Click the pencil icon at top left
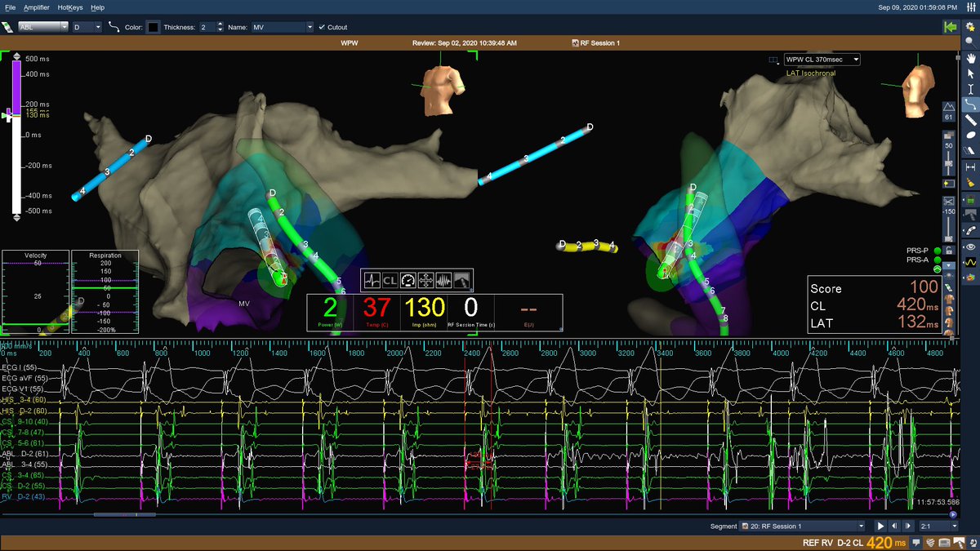980x551 pixels. point(7,27)
